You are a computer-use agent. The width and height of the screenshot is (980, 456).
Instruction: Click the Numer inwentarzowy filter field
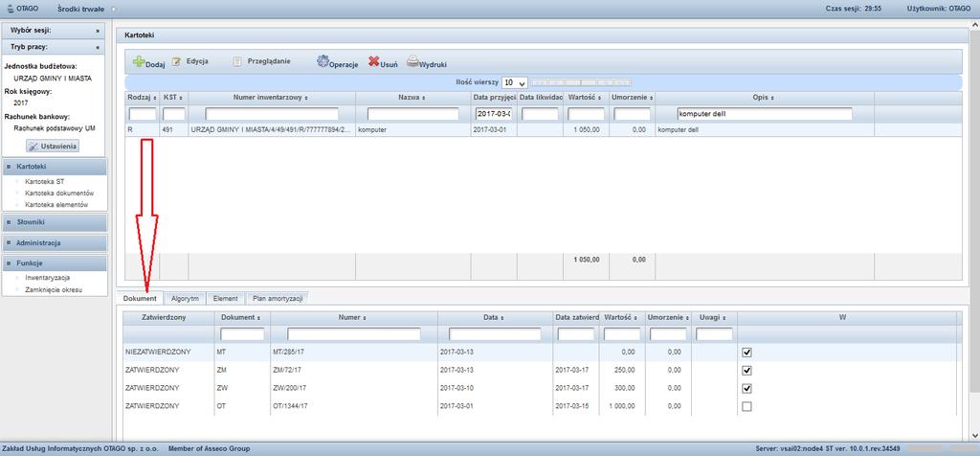[272, 114]
